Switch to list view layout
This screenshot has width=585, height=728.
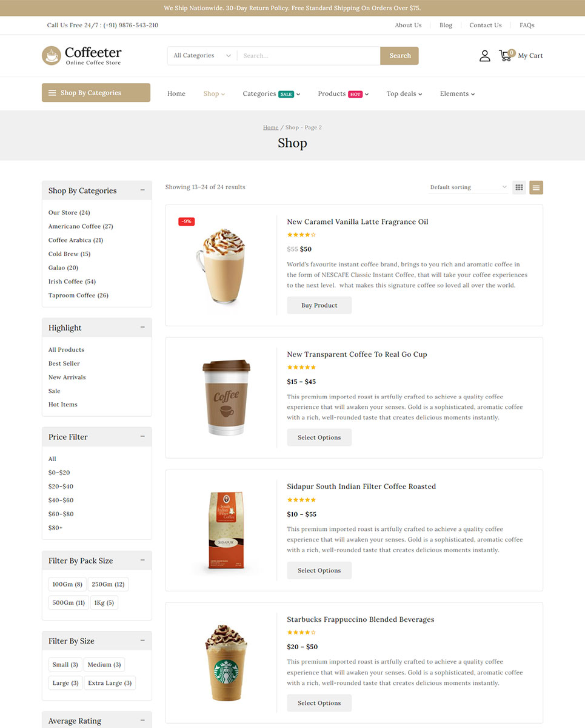tap(536, 187)
